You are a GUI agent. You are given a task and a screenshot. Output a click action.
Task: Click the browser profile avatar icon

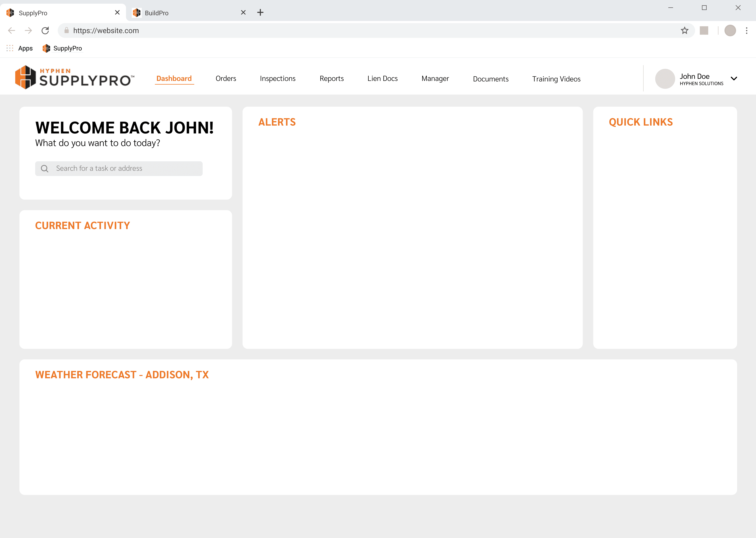[x=730, y=30]
